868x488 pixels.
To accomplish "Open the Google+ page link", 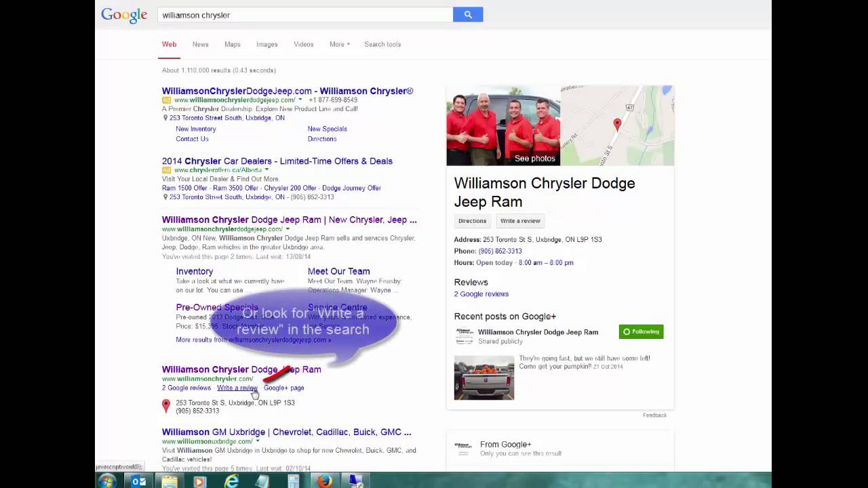I will (284, 388).
